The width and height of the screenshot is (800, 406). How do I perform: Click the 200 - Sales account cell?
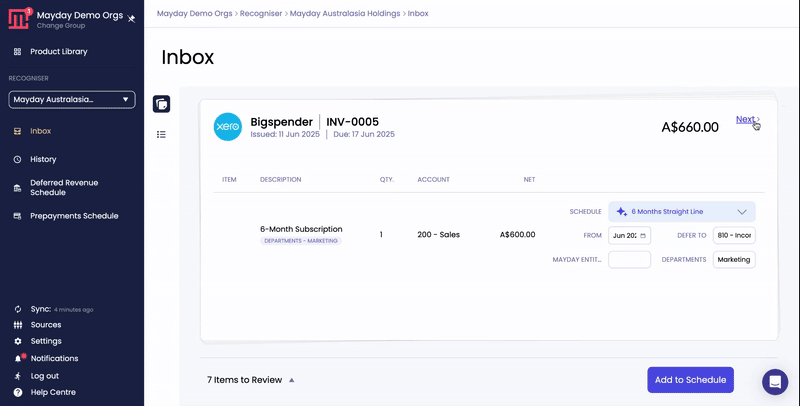[438, 235]
